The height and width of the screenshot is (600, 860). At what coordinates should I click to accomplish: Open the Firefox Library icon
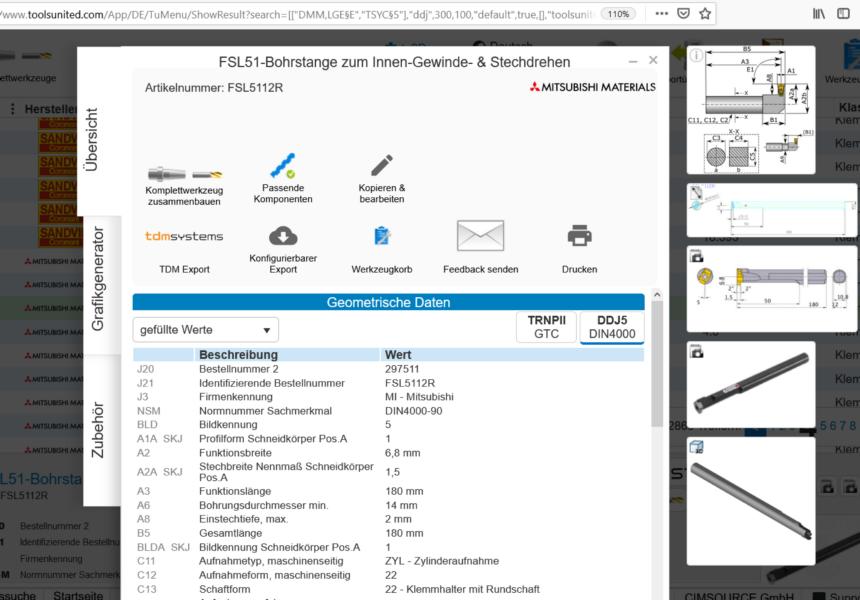coord(819,14)
